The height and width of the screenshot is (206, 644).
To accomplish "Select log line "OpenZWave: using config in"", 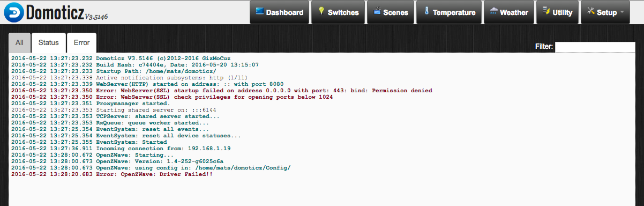I will point(151,167).
